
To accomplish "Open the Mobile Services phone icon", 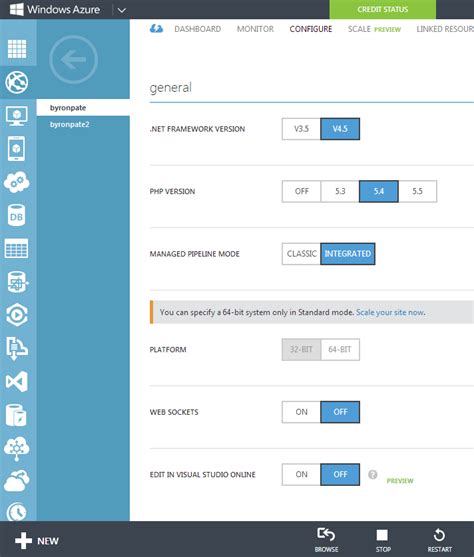I will (x=16, y=148).
